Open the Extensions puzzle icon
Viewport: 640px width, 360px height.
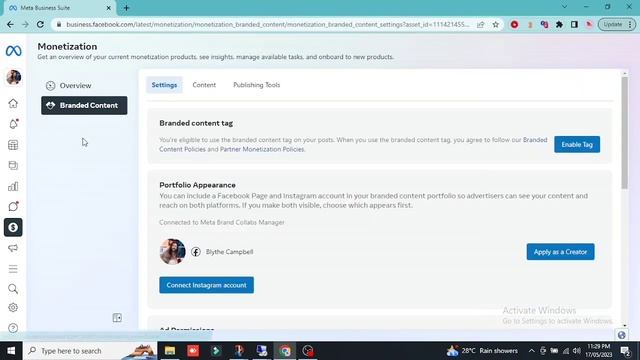coord(559,24)
